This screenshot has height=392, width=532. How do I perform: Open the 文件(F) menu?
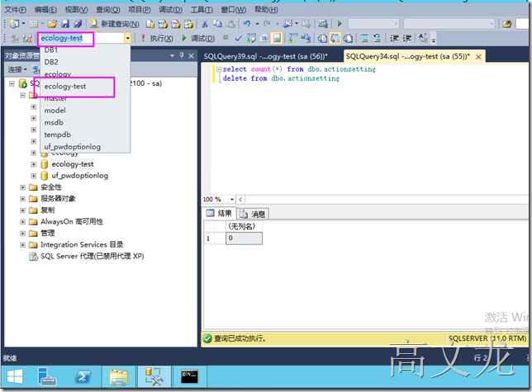pos(16,10)
